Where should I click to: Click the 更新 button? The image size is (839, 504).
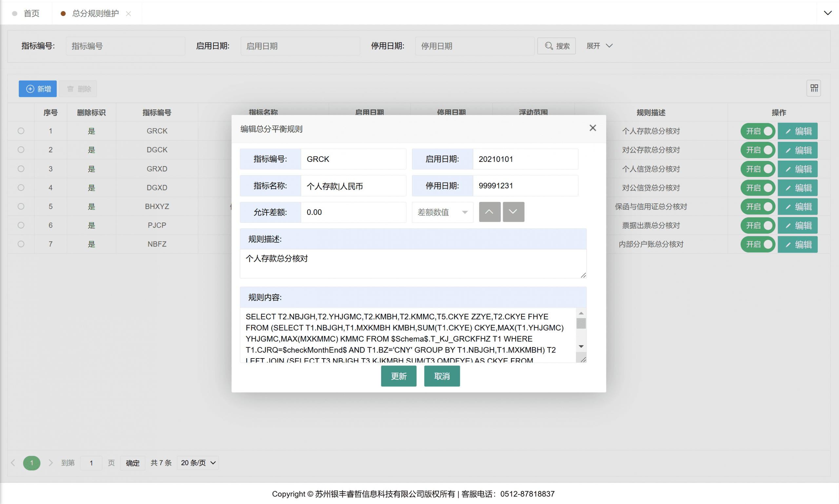click(x=399, y=376)
